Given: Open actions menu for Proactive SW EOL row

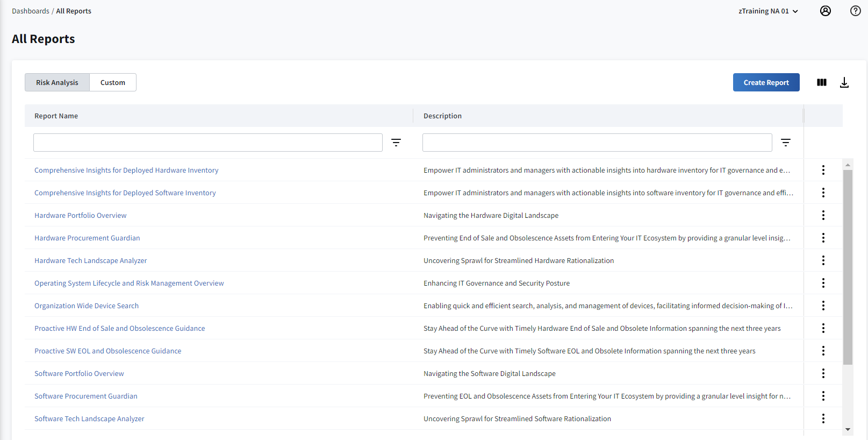Looking at the screenshot, I should [x=823, y=351].
